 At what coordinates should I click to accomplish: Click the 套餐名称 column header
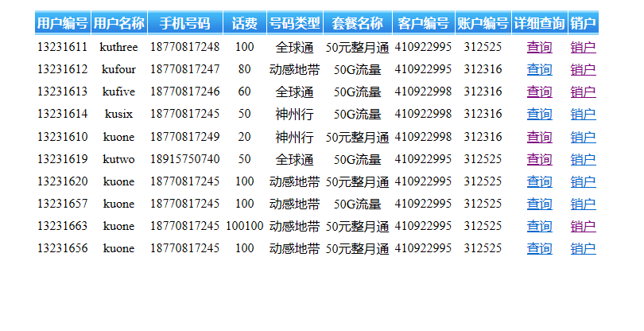point(357,23)
